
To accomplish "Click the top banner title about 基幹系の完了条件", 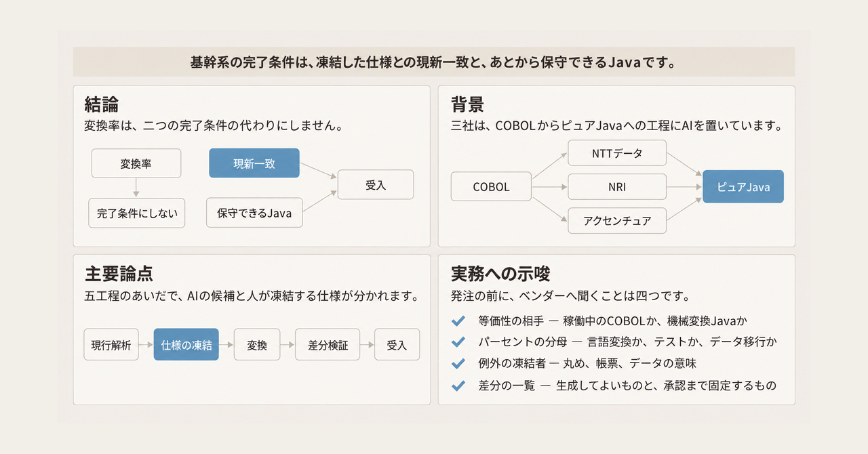I will [x=434, y=62].
